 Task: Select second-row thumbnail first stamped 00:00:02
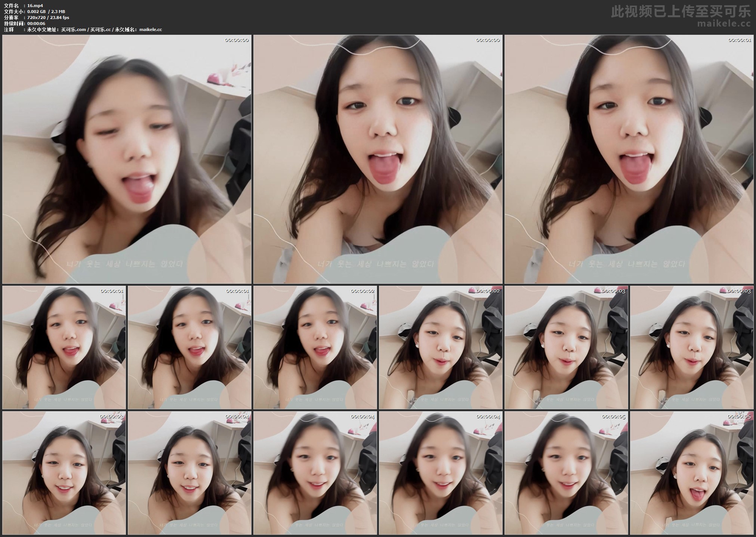tap(315, 348)
